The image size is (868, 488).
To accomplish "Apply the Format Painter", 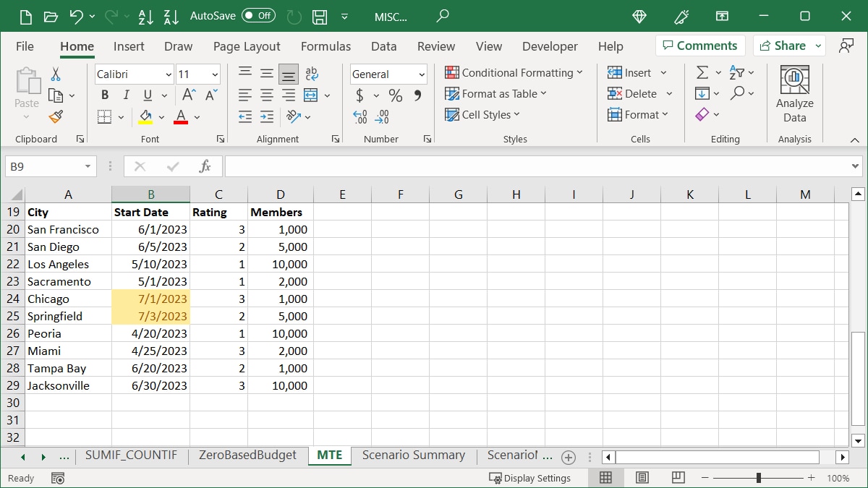I will 56,116.
